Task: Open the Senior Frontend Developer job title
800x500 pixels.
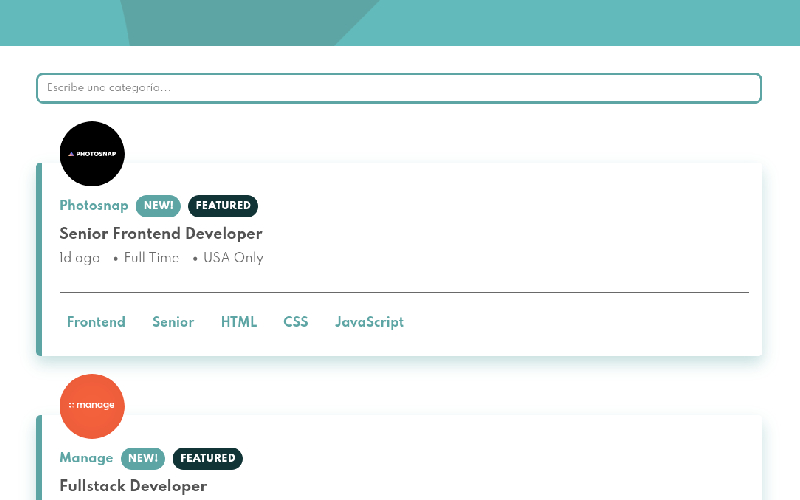Action: tap(161, 234)
